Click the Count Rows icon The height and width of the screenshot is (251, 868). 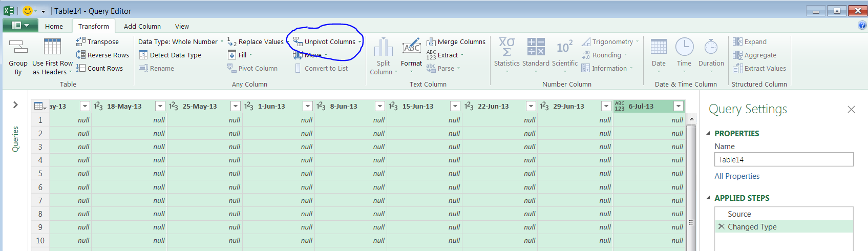pyautogui.click(x=81, y=68)
